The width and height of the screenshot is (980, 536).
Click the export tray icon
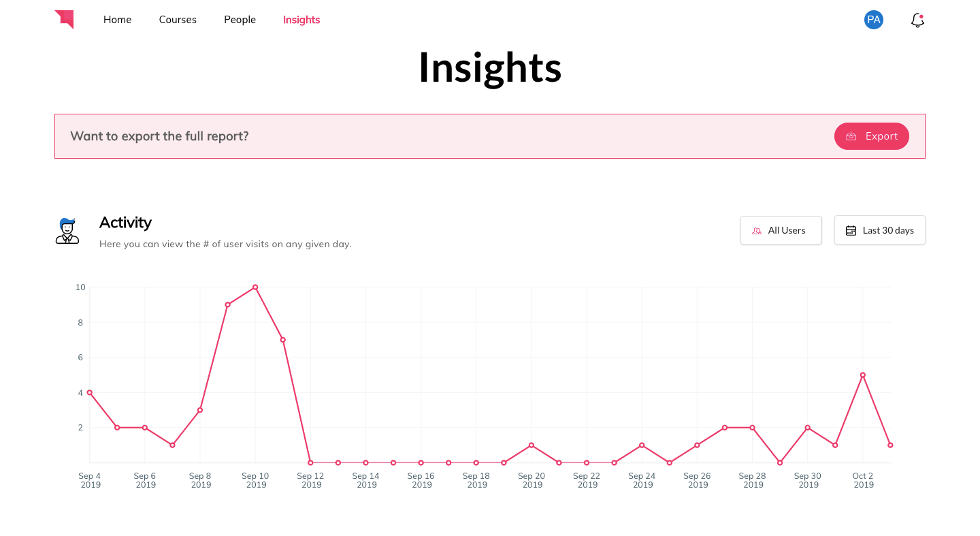851,136
